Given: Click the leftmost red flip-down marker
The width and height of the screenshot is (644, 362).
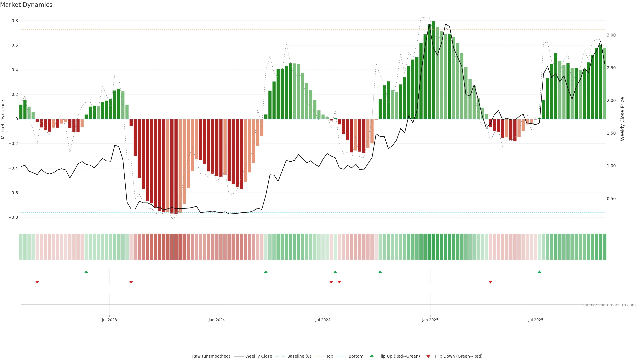Looking at the screenshot, I should coord(37,282).
